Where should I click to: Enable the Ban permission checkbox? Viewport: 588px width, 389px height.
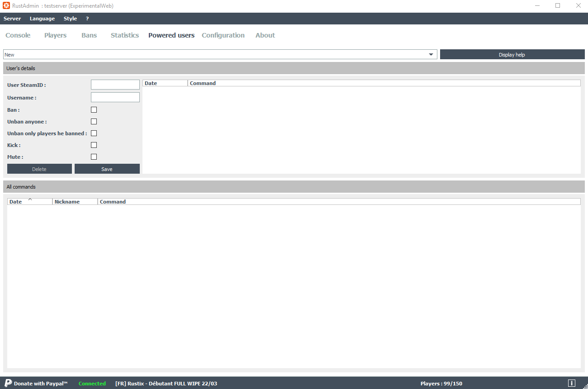tap(94, 109)
